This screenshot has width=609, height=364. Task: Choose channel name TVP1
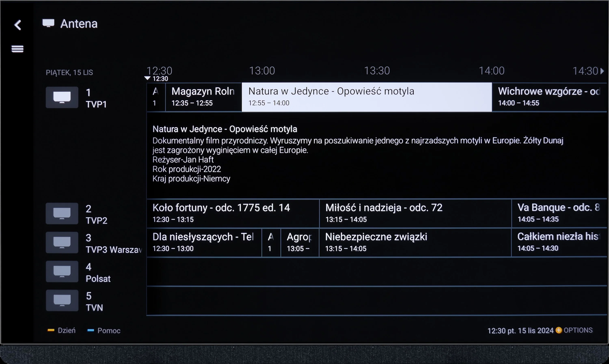tap(96, 104)
